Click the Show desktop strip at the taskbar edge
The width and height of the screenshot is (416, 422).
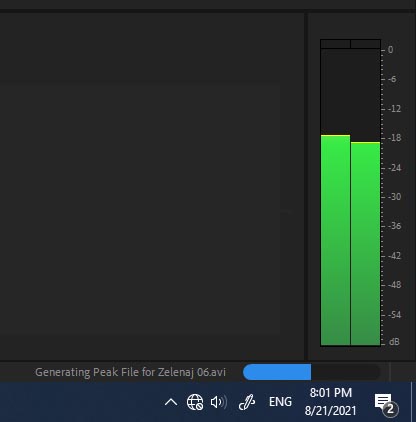(x=413, y=402)
